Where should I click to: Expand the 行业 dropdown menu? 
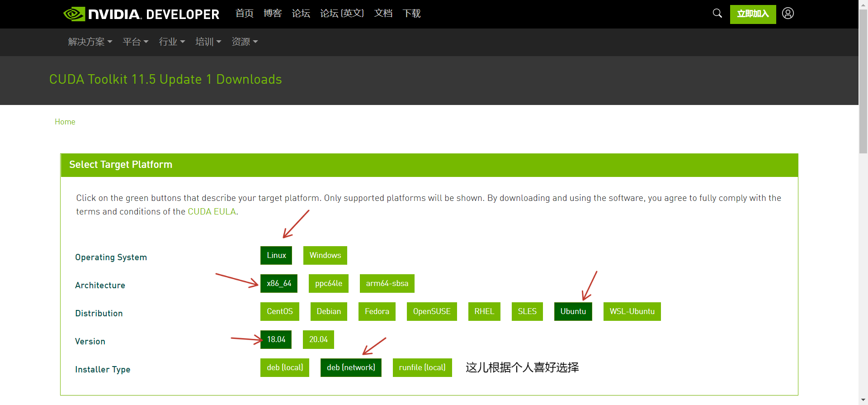point(172,42)
